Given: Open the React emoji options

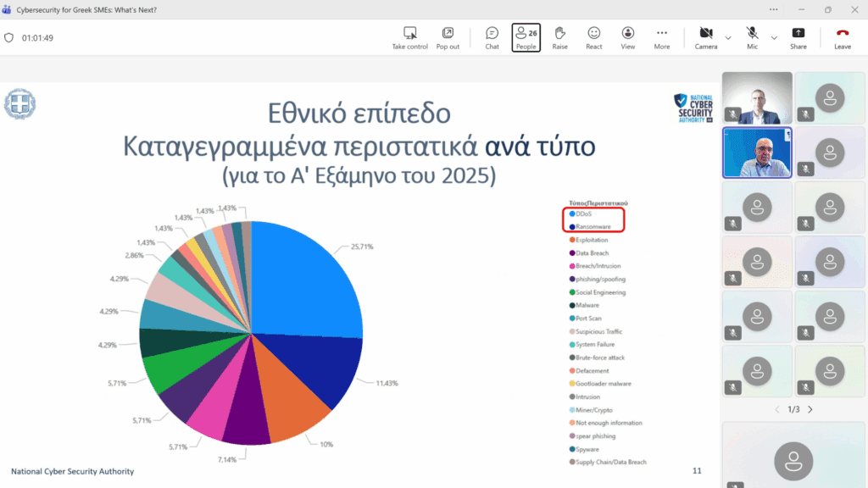Looking at the screenshot, I should click(x=594, y=33).
